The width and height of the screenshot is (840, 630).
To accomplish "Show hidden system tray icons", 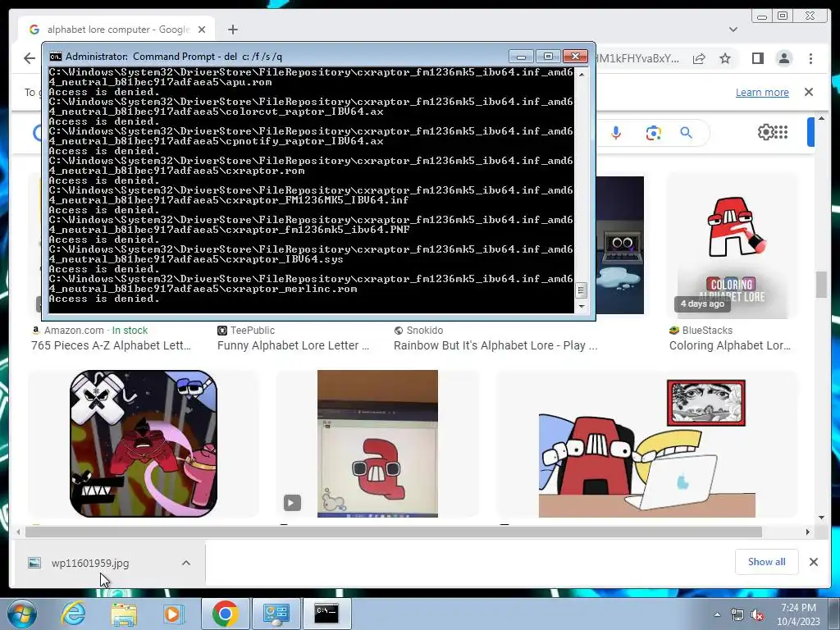I will tap(717, 615).
